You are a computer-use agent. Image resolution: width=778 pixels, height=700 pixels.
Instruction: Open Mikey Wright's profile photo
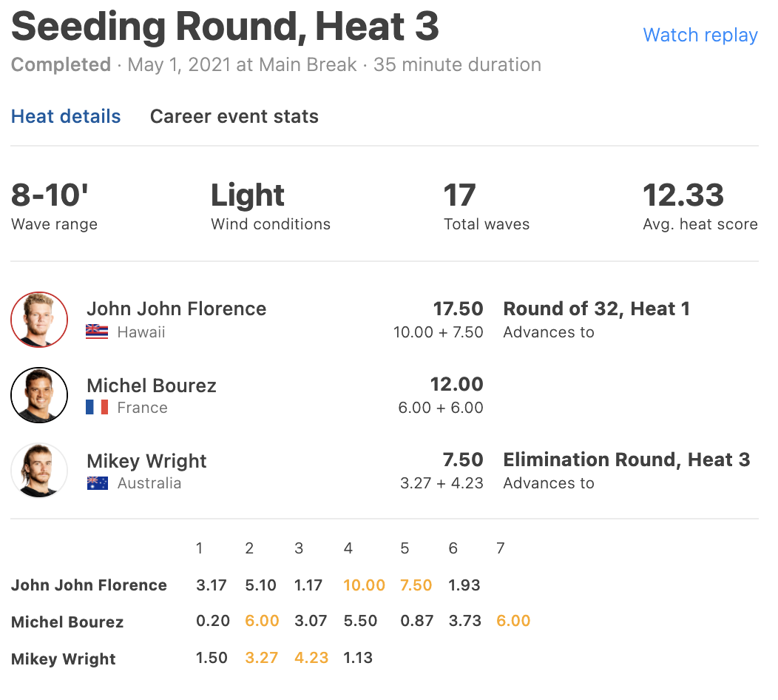tap(39, 471)
